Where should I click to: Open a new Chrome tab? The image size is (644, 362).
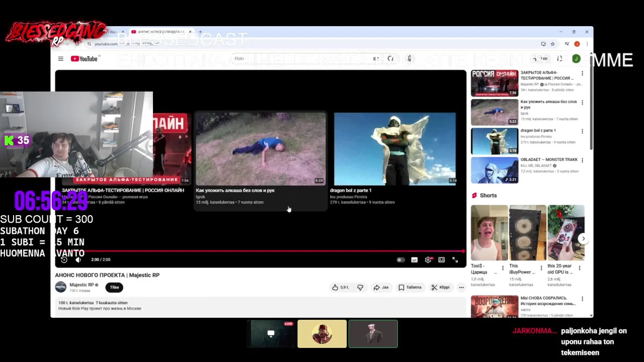[x=200, y=32]
